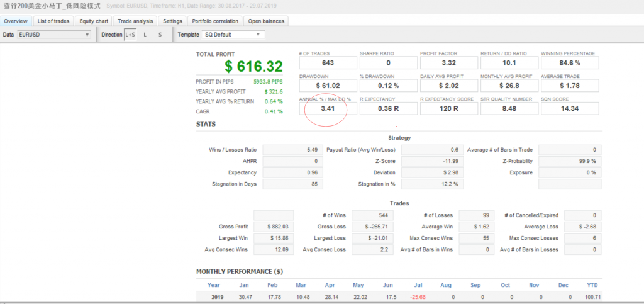
Task: Click the circled Annual % / Max DD % value
Action: tap(327, 108)
